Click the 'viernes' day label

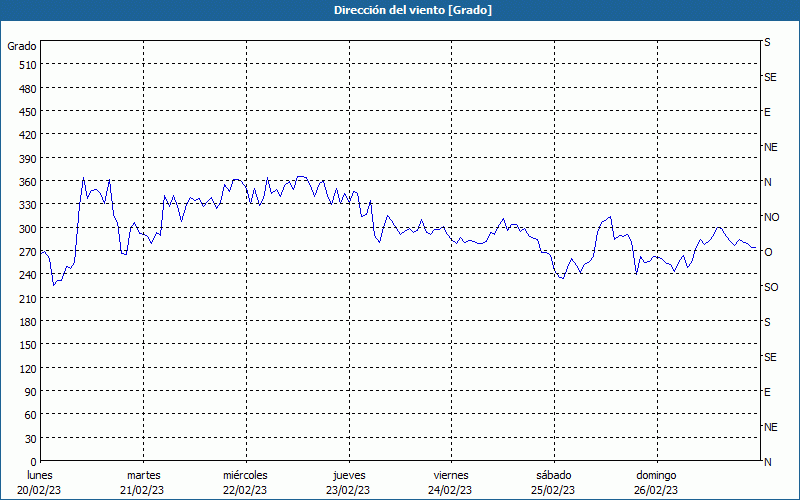pos(451,475)
